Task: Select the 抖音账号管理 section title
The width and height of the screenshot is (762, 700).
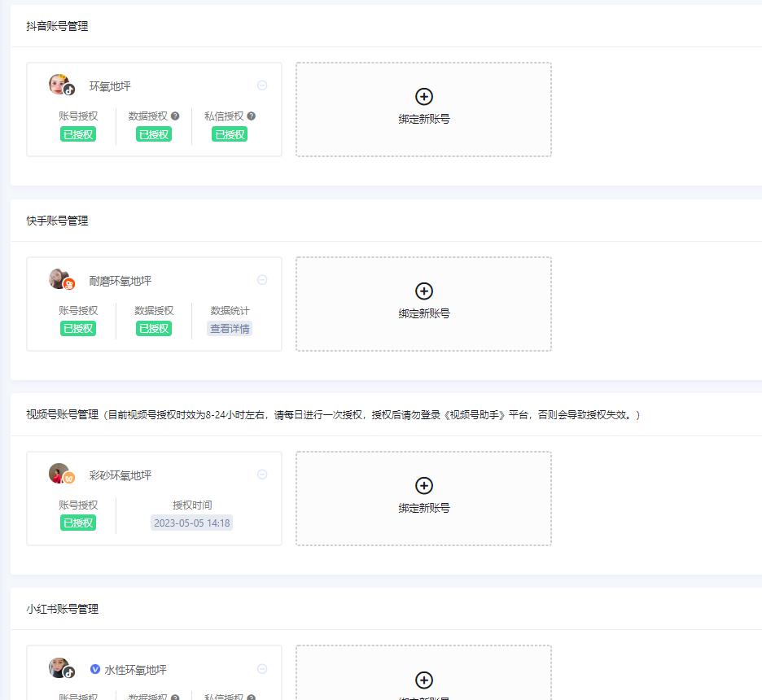Action: 57,25
